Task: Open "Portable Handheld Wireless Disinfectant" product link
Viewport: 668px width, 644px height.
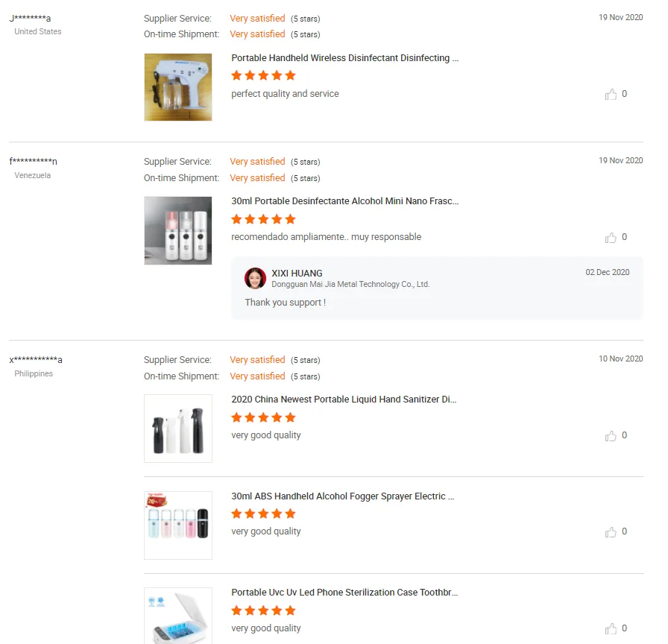Action: 344,58
